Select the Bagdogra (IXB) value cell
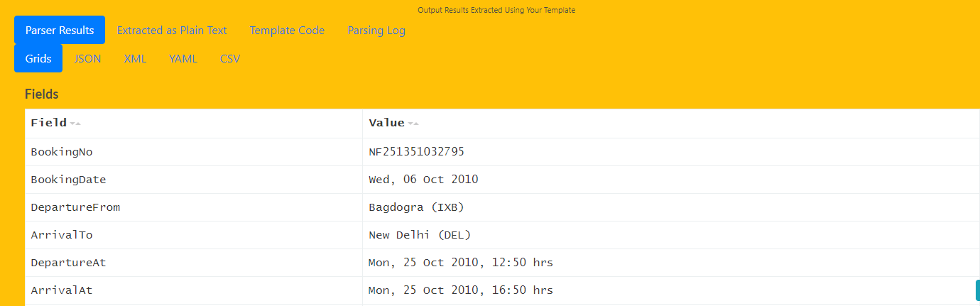The width and height of the screenshot is (980, 306). tap(671, 207)
